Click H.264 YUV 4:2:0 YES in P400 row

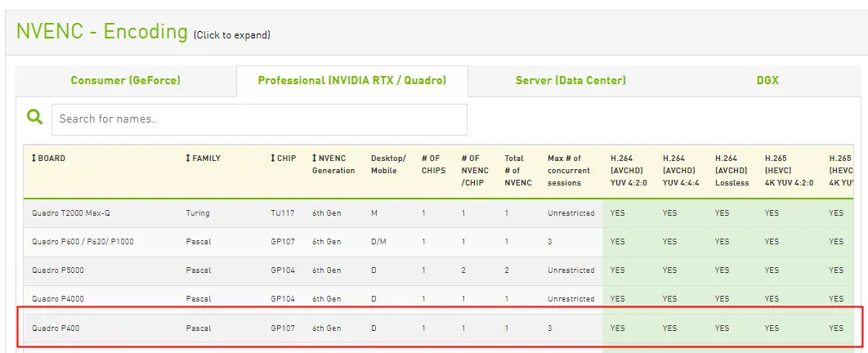617,328
